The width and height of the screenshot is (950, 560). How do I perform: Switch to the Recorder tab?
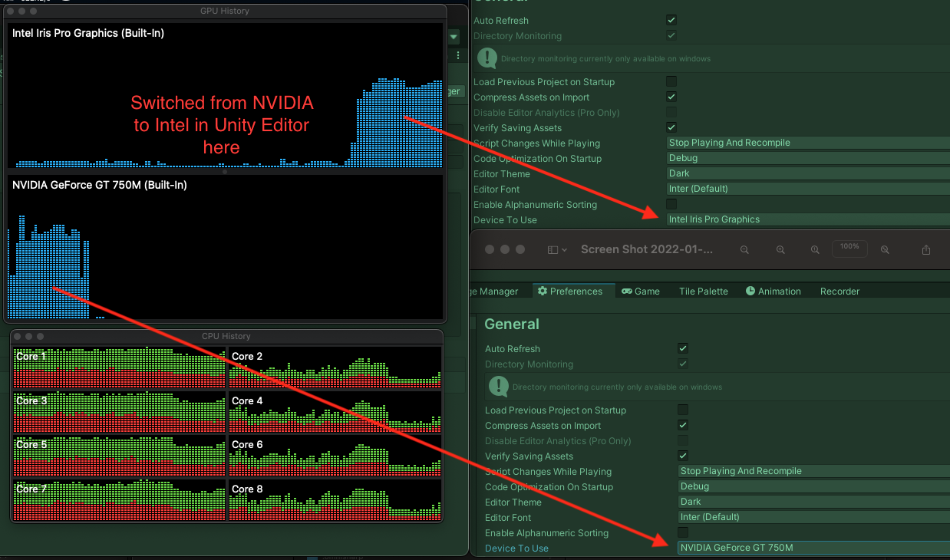(x=840, y=292)
